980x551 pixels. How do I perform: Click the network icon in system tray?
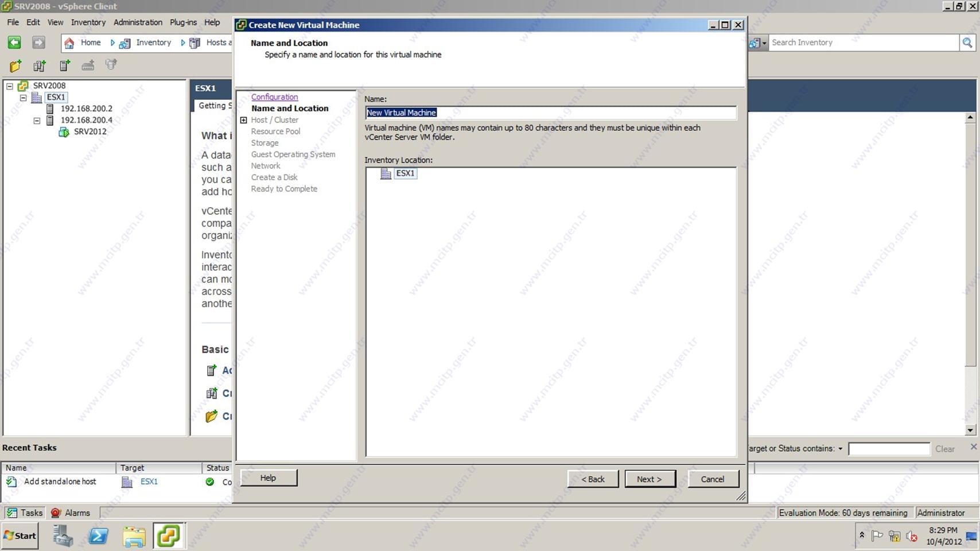coord(895,537)
